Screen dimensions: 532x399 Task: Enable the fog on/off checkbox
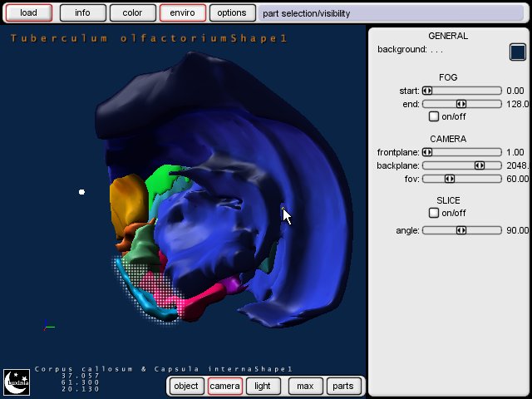point(433,116)
